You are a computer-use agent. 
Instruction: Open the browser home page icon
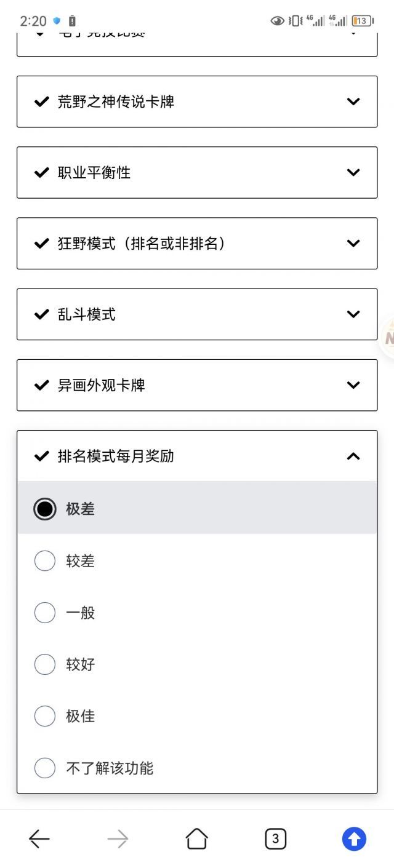click(x=196, y=838)
